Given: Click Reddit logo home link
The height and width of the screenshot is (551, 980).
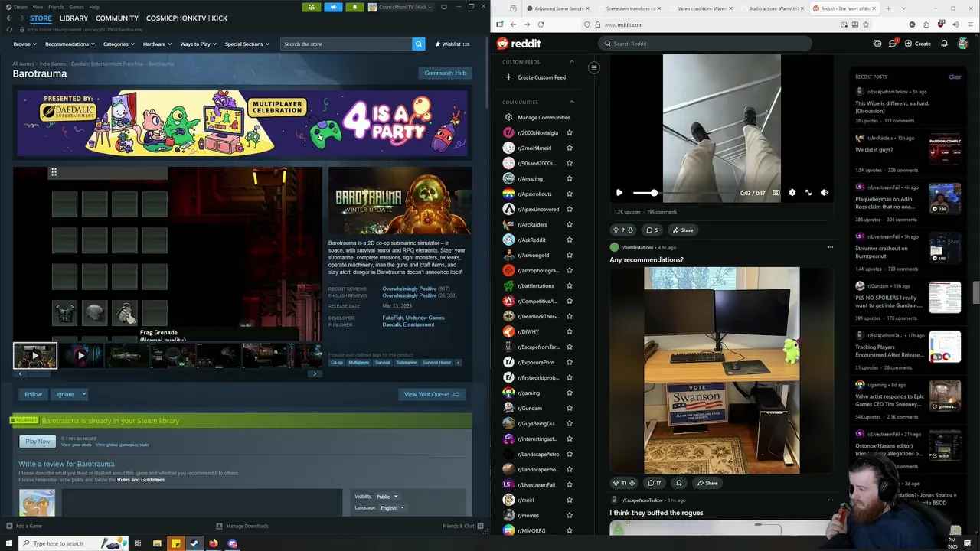Looking at the screenshot, I should click(x=518, y=44).
